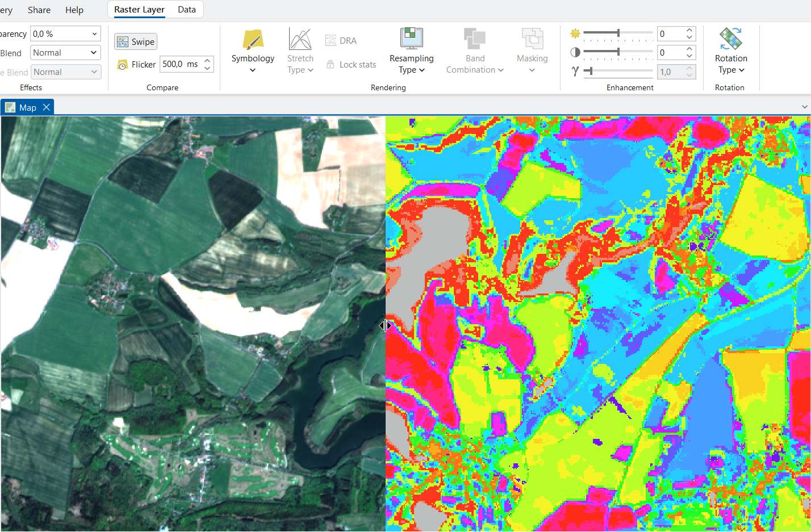Open the transparency percentage dropdown
Image resolution: width=811 pixels, height=532 pixels.
94,34
